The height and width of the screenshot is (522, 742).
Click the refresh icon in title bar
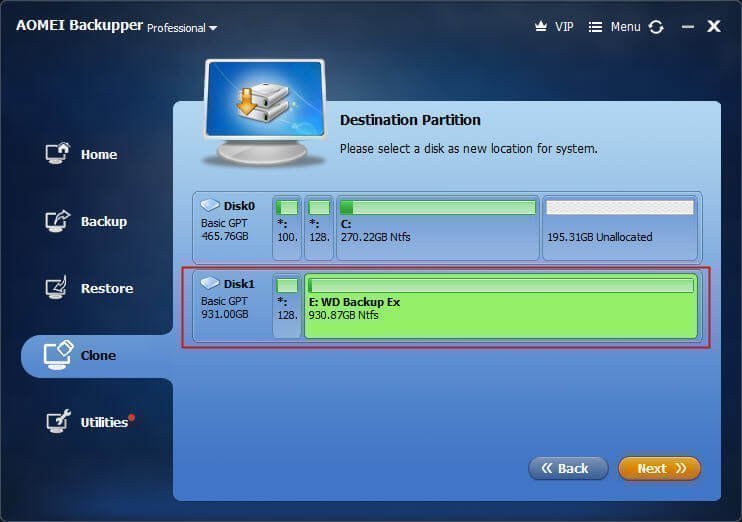(x=656, y=27)
